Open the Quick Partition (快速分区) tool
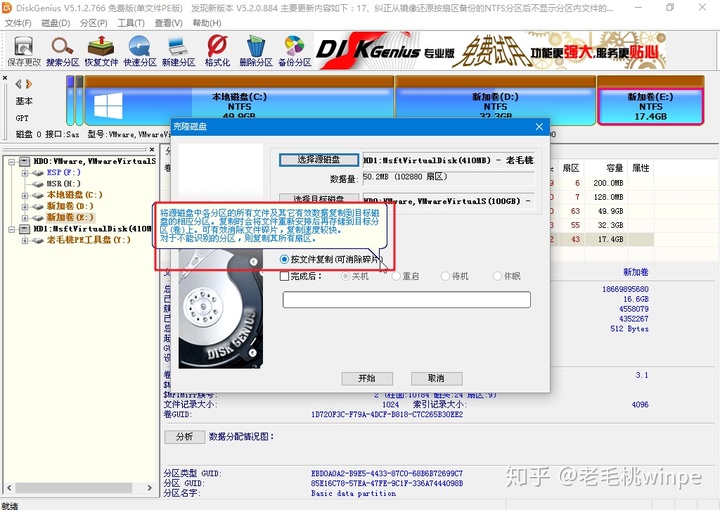The width and height of the screenshot is (720, 510). click(x=140, y=51)
